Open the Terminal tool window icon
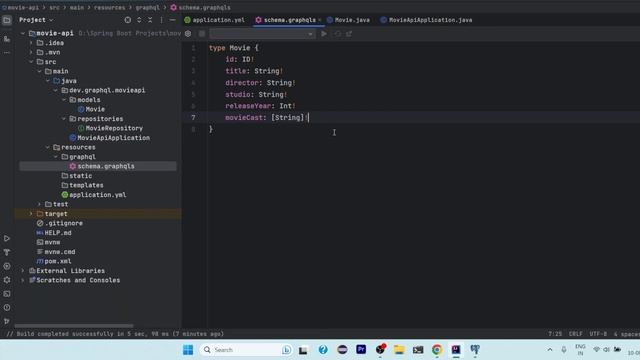 pos(7,294)
